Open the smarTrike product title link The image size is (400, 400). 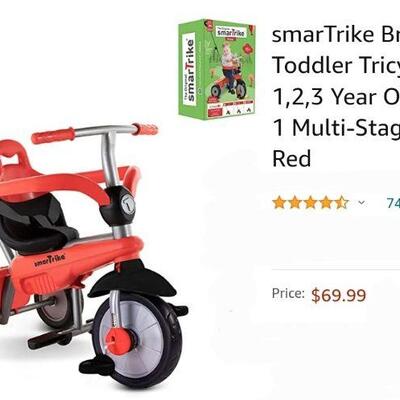[336, 96]
